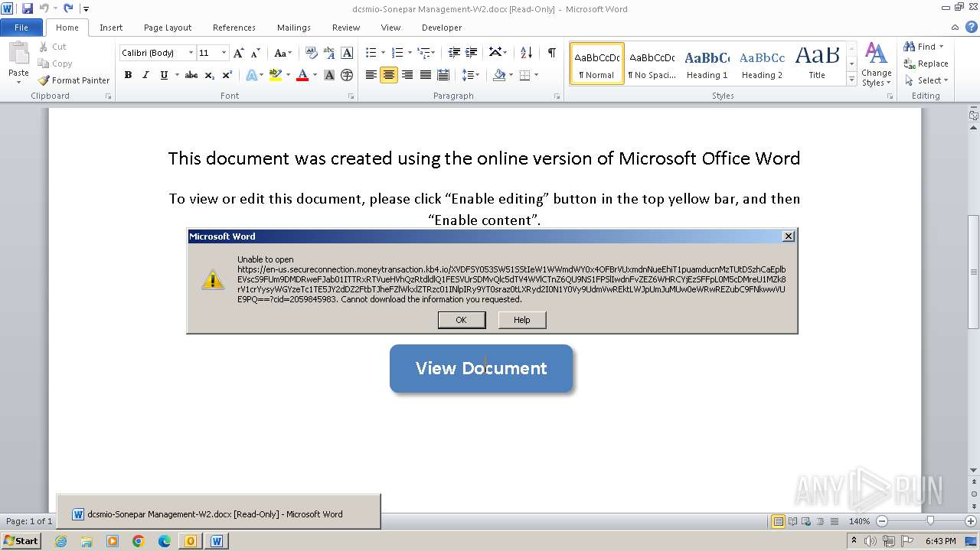Click the Text Effects icon

[251, 75]
